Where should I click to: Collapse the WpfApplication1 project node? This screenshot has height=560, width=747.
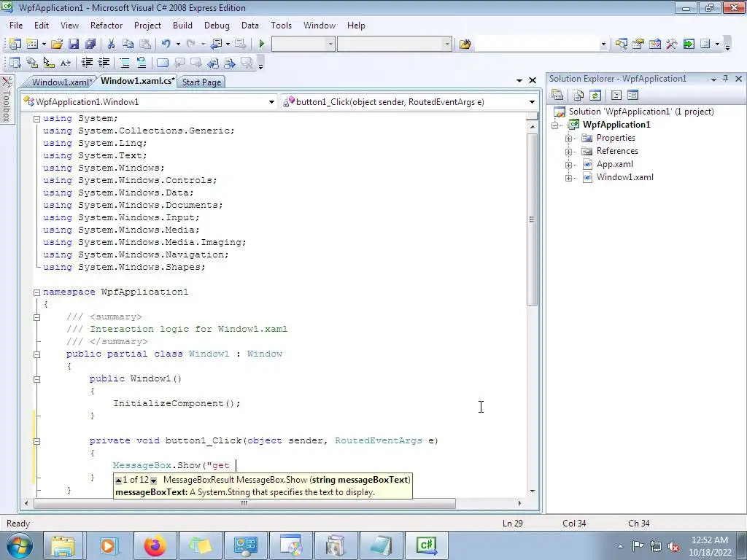pyautogui.click(x=555, y=125)
